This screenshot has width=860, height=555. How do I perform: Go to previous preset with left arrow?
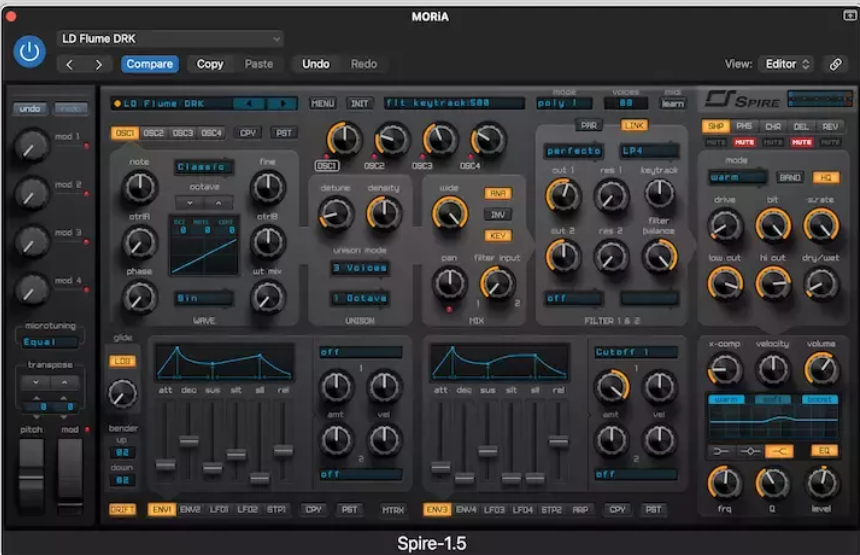70,65
